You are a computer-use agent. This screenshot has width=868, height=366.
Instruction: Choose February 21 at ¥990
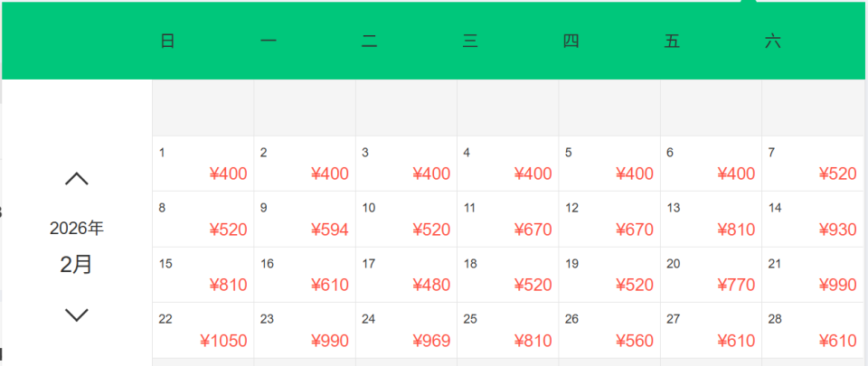coord(813,275)
